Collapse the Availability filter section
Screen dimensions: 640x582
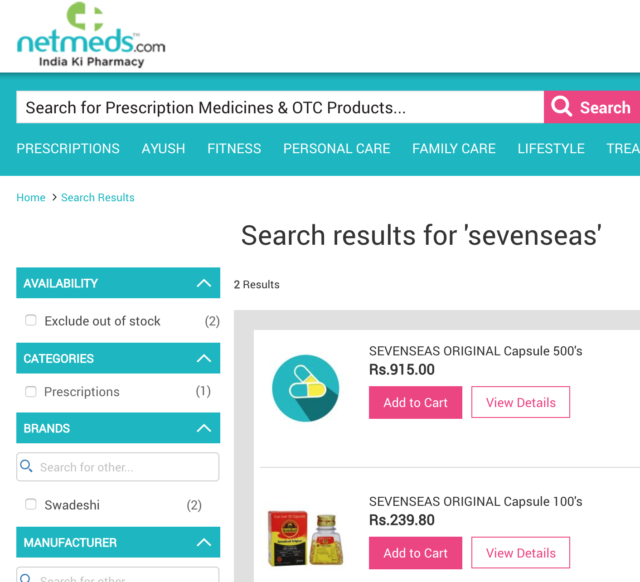point(204,284)
